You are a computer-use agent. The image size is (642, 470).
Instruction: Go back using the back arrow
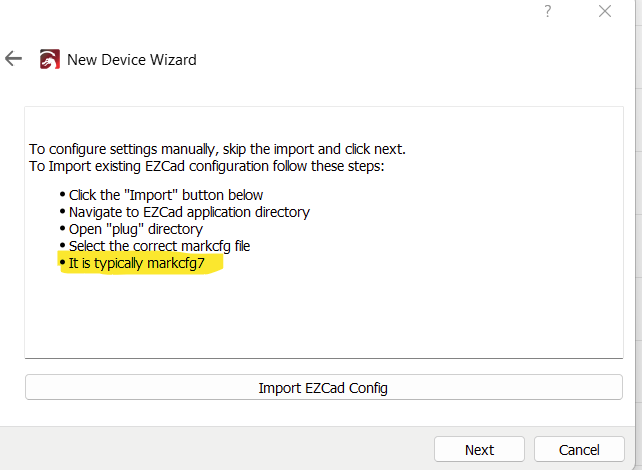click(14, 59)
